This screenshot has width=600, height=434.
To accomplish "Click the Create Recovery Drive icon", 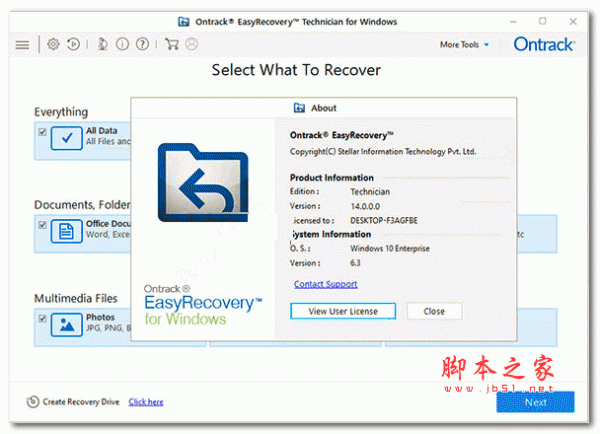I will click(33, 402).
